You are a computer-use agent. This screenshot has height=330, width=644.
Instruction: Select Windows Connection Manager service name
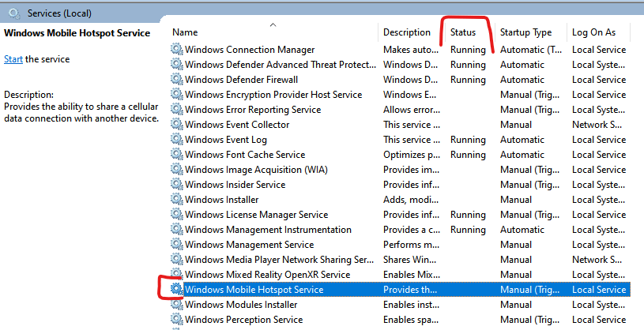click(x=250, y=50)
